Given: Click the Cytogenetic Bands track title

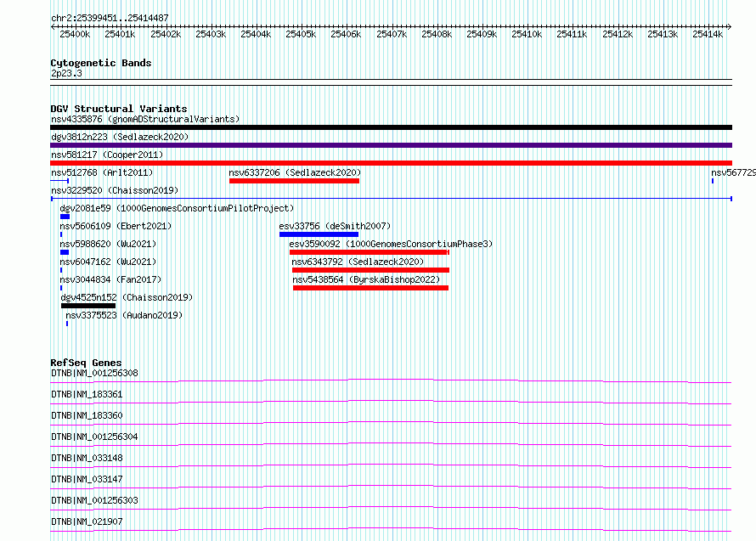Looking at the screenshot, I should click(x=101, y=63).
